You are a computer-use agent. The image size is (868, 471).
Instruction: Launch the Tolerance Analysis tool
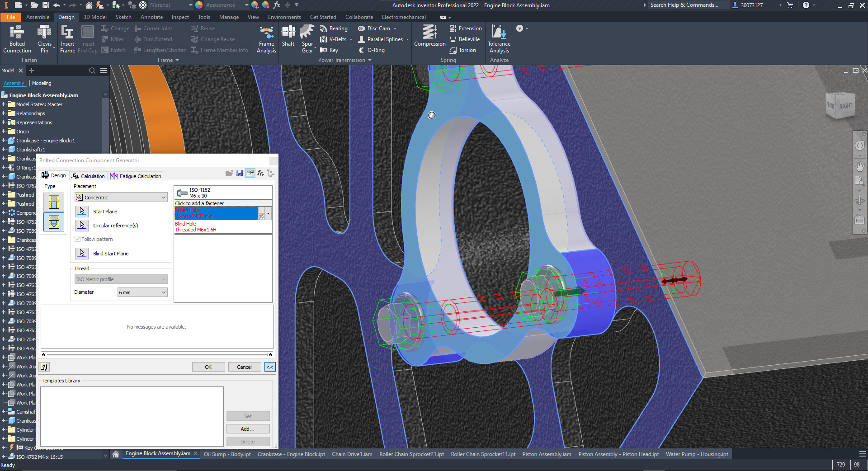coord(499,38)
